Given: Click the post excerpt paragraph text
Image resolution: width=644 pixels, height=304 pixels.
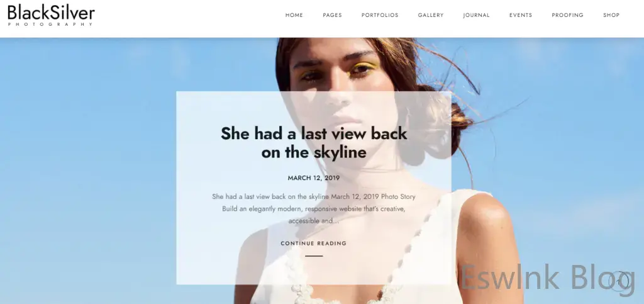Looking at the screenshot, I should [x=314, y=209].
